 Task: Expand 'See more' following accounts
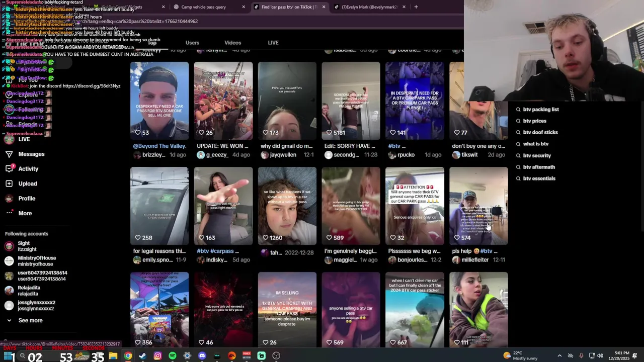pyautogui.click(x=30, y=320)
